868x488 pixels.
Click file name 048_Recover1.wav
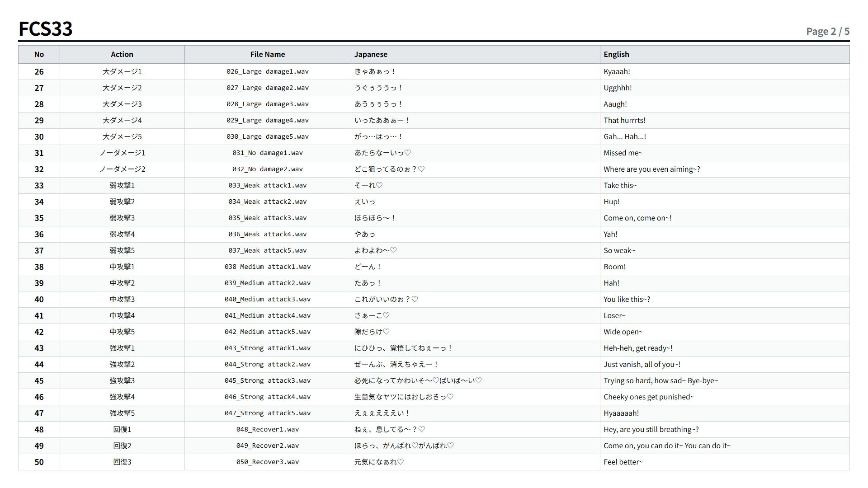tap(268, 429)
